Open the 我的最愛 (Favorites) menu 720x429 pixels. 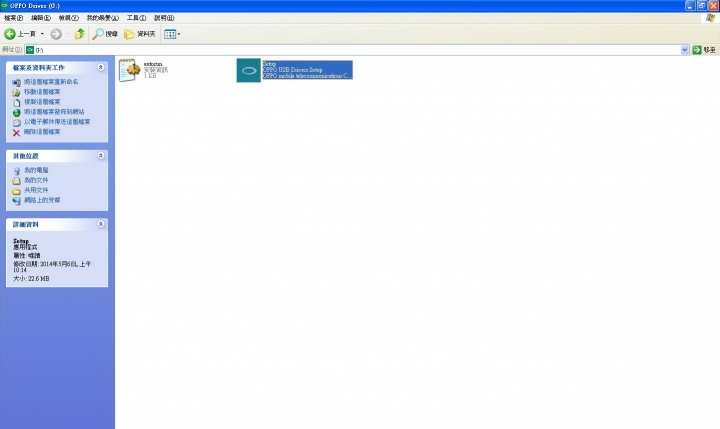[102, 18]
